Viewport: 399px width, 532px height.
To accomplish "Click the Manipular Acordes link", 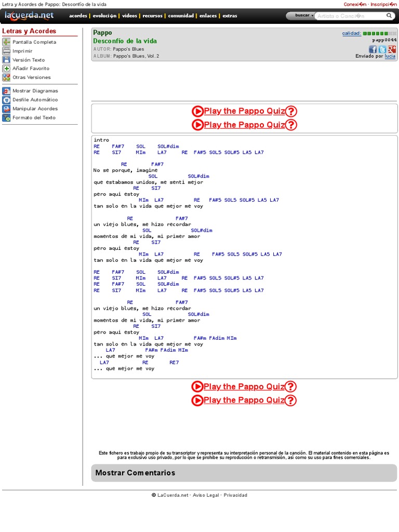I will pyautogui.click(x=35, y=109).
